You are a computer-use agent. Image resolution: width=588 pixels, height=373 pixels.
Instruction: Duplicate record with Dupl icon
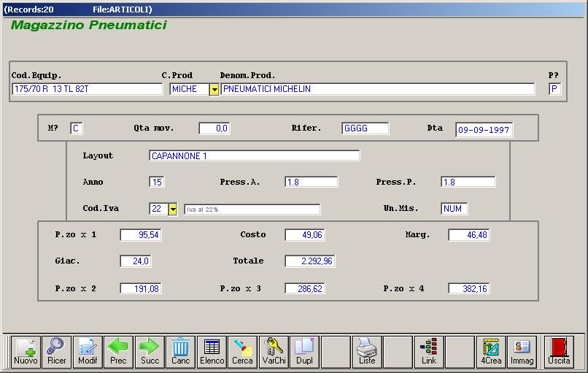pyautogui.click(x=304, y=351)
